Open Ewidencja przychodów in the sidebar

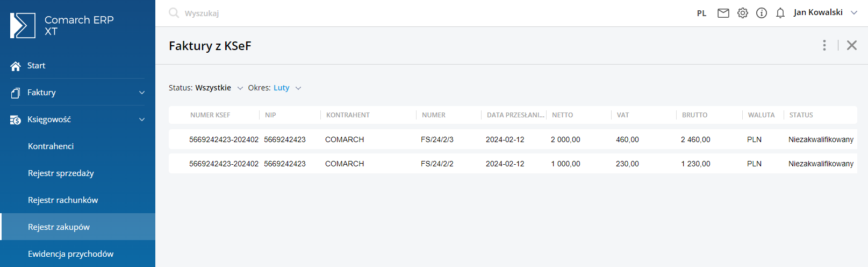point(70,254)
